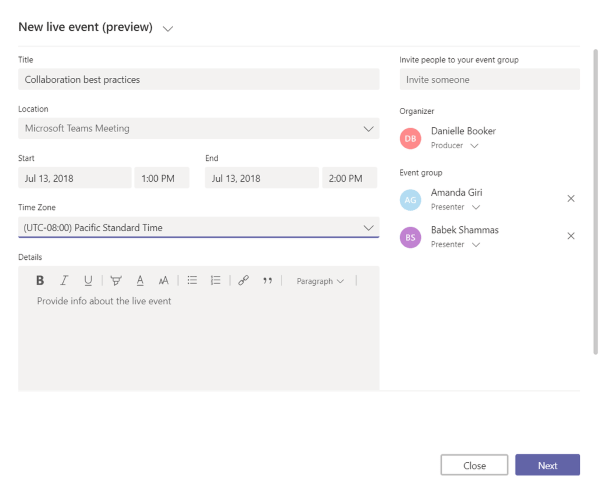Screen dimensions: 600x494
Task: Click the font size icon
Action: (164, 281)
